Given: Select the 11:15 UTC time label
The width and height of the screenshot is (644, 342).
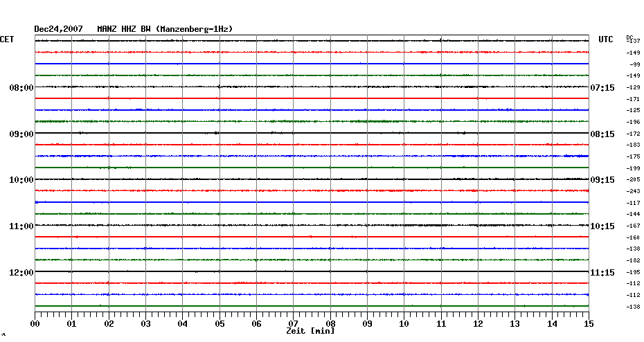Looking at the screenshot, I should click(602, 273).
